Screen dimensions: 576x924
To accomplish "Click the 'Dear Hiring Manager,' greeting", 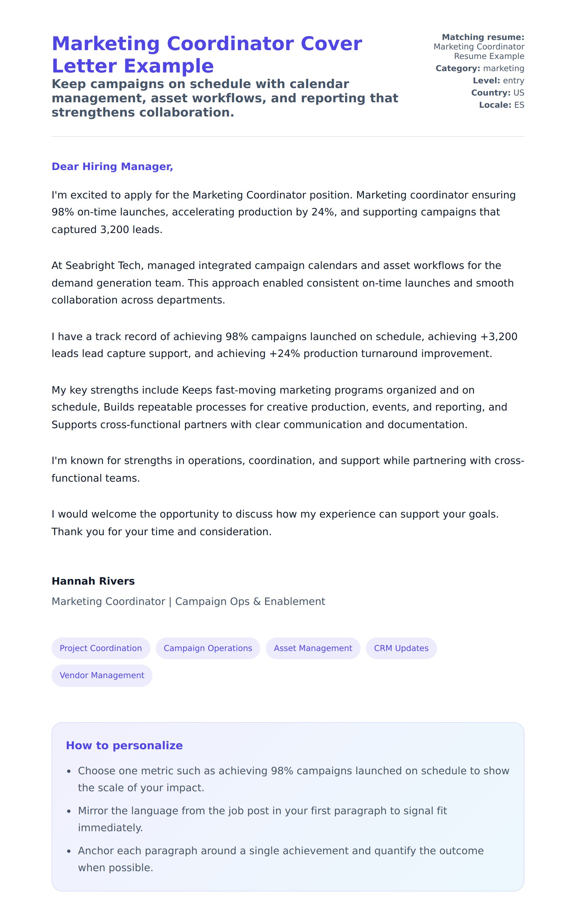I will [112, 166].
